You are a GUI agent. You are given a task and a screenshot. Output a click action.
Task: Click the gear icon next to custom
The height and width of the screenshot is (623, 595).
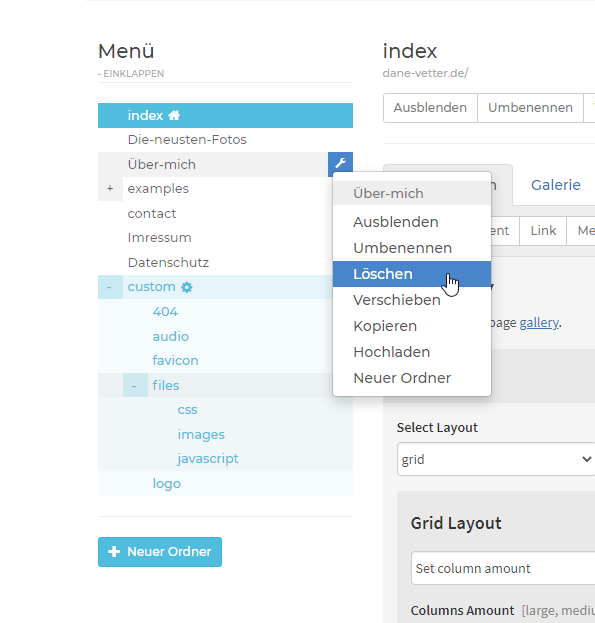[187, 287]
